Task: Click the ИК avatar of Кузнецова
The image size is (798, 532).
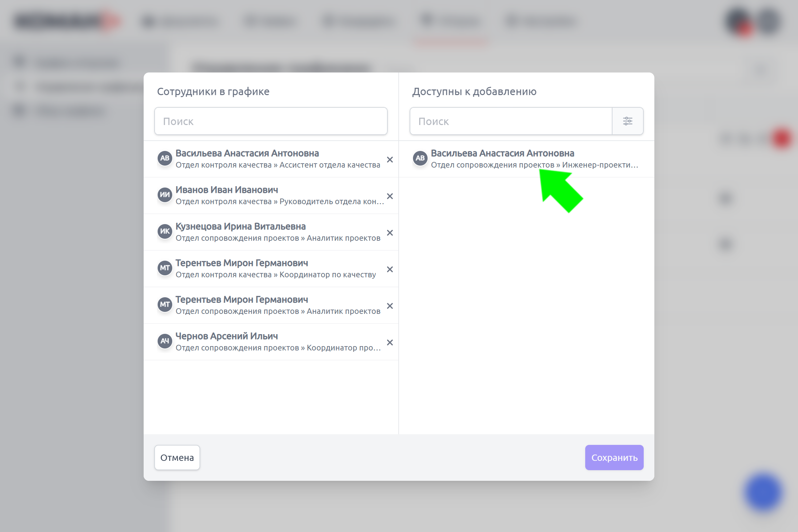Action: 165,231
